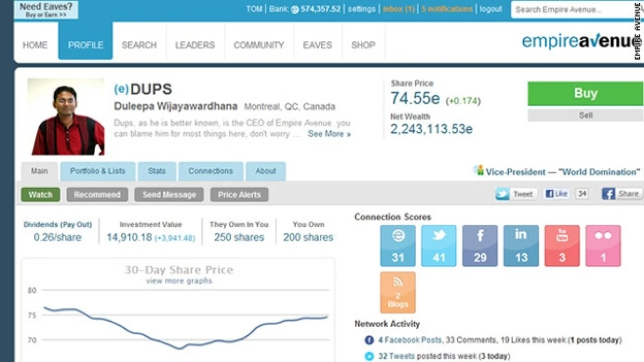644x362 pixels.
Task: Click the Facebook icon beside Network Activity posts
Action: (x=369, y=340)
